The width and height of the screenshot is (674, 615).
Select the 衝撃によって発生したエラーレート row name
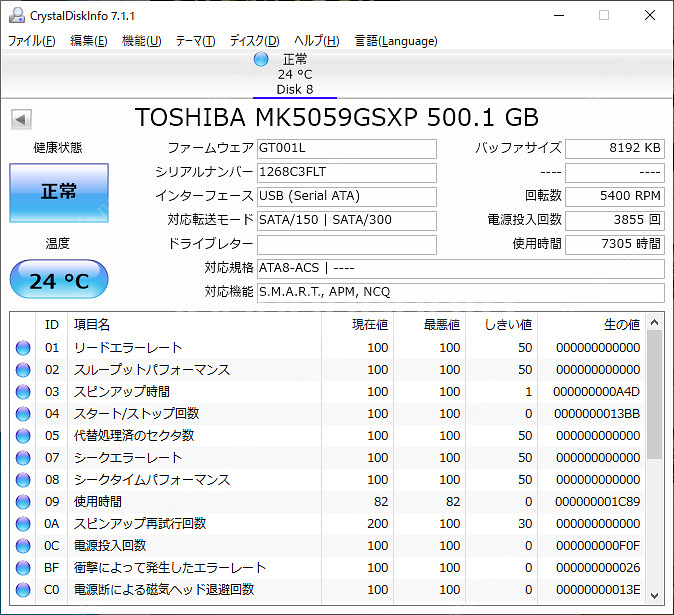[170, 568]
